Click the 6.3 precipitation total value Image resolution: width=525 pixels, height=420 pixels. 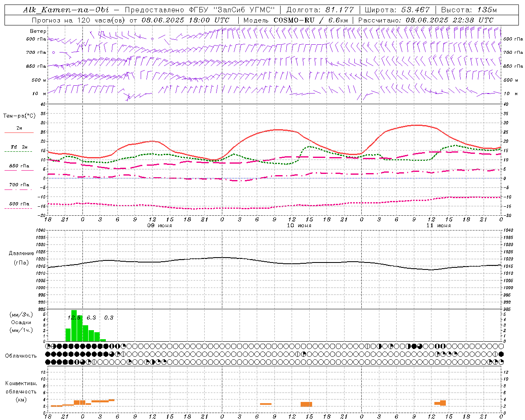(91, 317)
